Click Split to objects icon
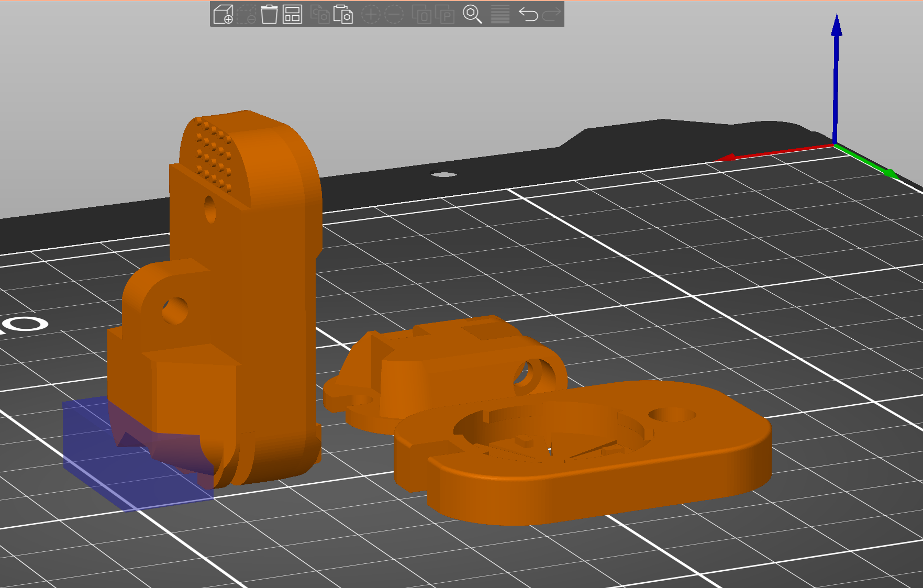 [421, 14]
